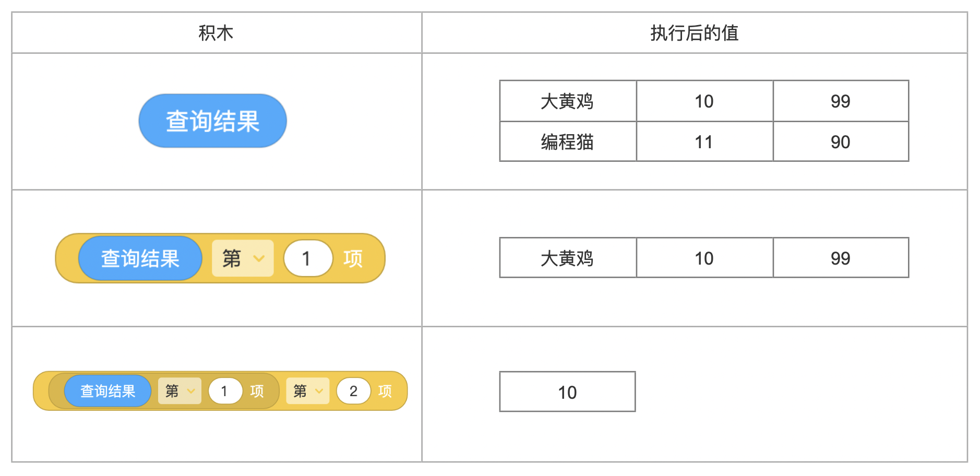The image size is (980, 476).
Task: Open the 第 dropdown in the middle-row block
Action: click(243, 258)
